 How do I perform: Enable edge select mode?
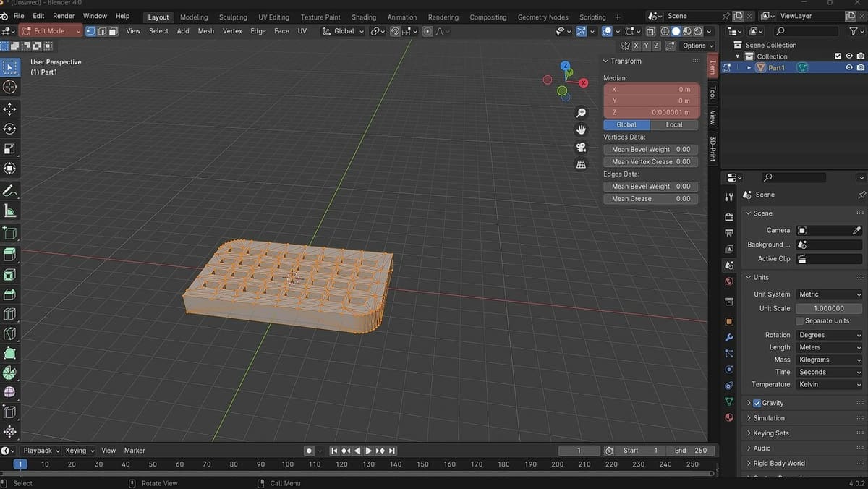(x=102, y=31)
